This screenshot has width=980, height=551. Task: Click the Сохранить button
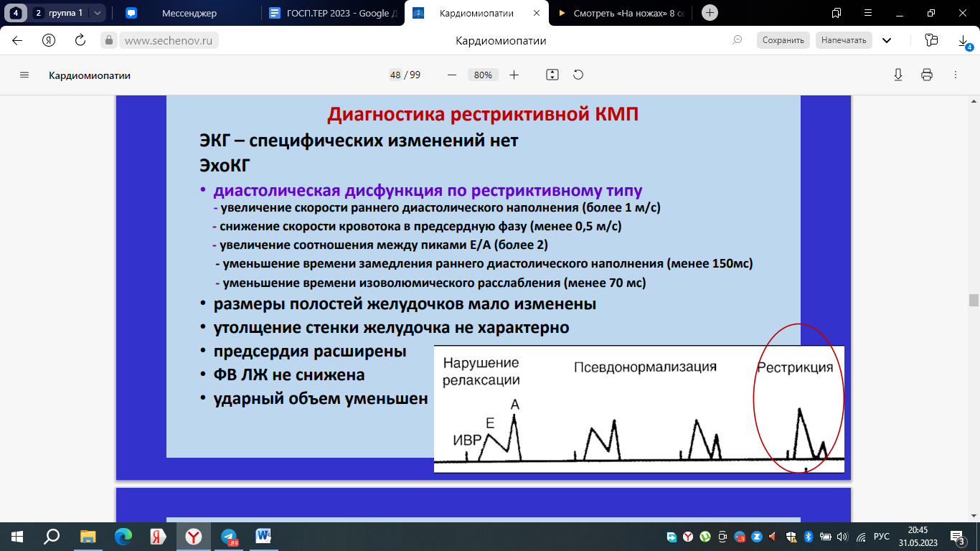783,40
